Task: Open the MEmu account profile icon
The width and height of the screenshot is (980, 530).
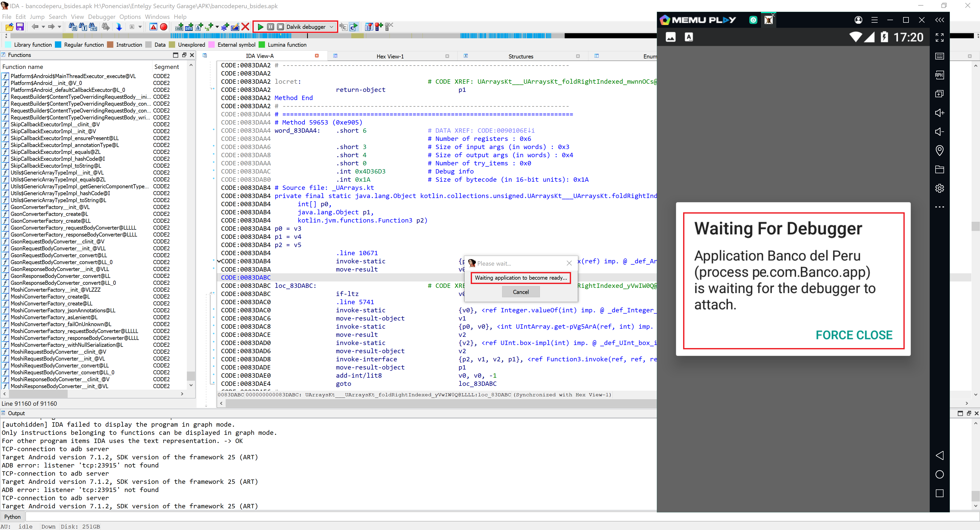Action: pyautogui.click(x=858, y=20)
